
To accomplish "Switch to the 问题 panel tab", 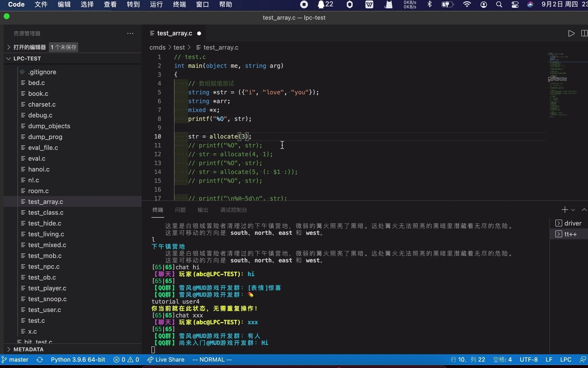I will point(180,210).
